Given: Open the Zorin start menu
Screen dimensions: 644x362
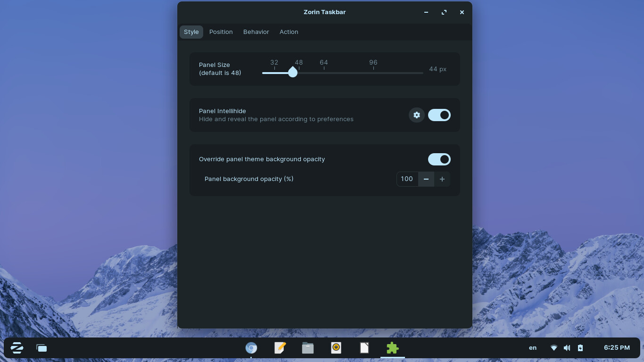Looking at the screenshot, I should click(17, 348).
